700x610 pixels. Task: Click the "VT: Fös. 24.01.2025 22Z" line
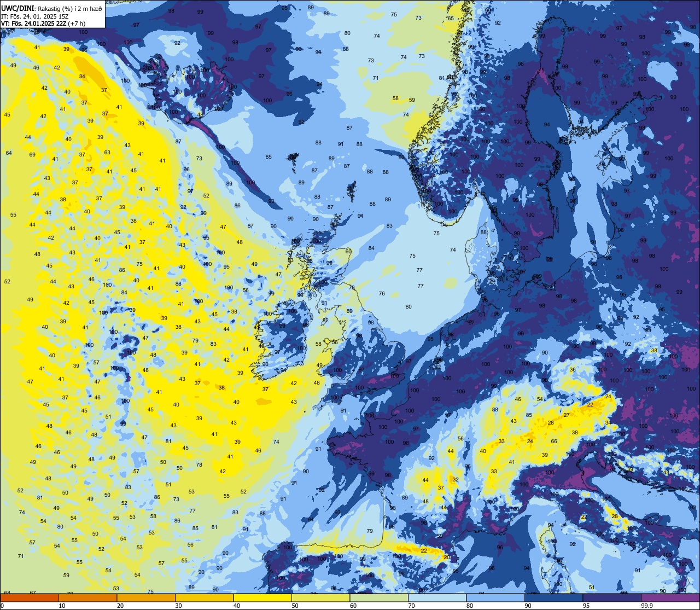coord(33,24)
